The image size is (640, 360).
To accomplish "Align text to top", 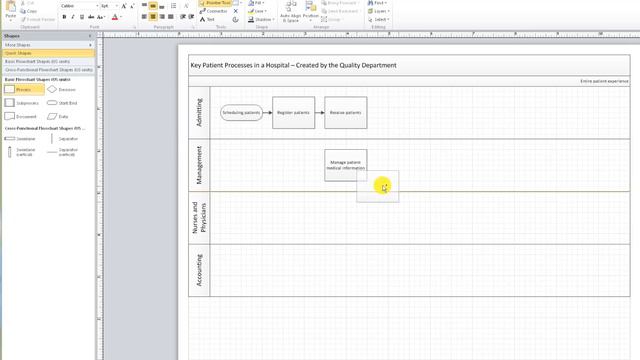I will (144, 6).
